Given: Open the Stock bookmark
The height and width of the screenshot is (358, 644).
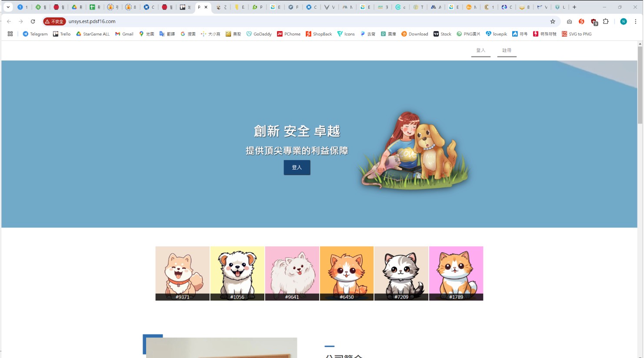Looking at the screenshot, I should click(x=442, y=34).
